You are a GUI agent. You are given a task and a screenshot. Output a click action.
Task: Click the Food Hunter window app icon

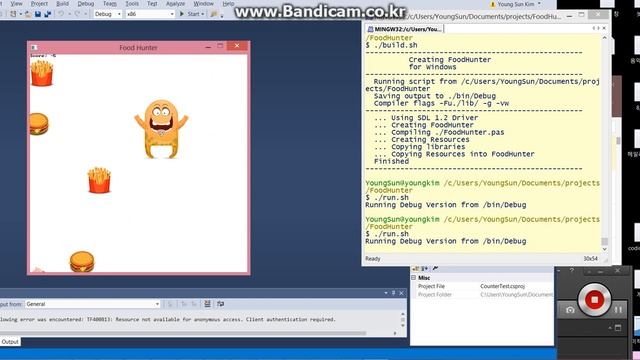34,47
